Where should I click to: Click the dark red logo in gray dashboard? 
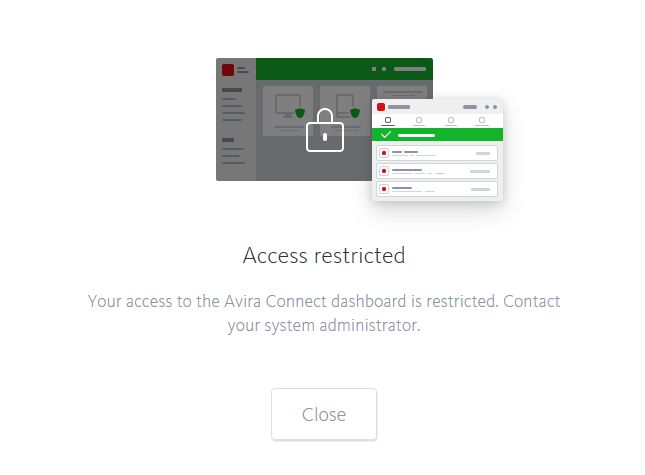click(228, 70)
